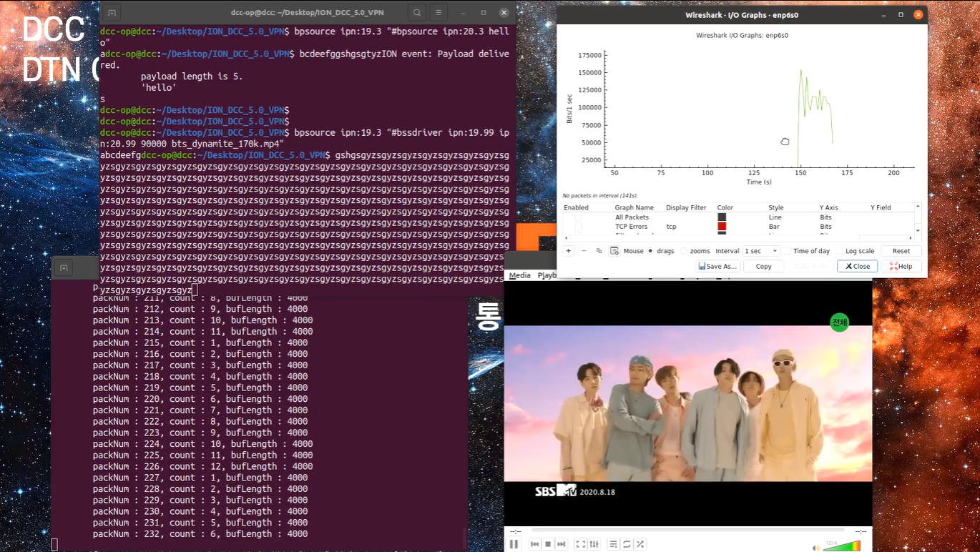Click terminal line 'packNum : 232'
The width and height of the screenshot is (980, 552).
click(x=200, y=534)
